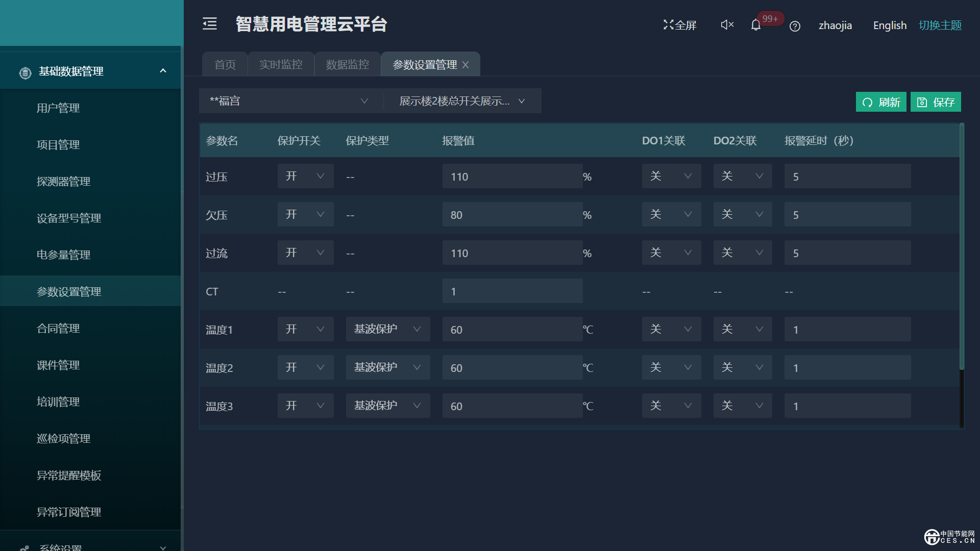Open the 展示楼2楼总开关 device dropdown
This screenshot has width=980, height=551.
[x=462, y=101]
